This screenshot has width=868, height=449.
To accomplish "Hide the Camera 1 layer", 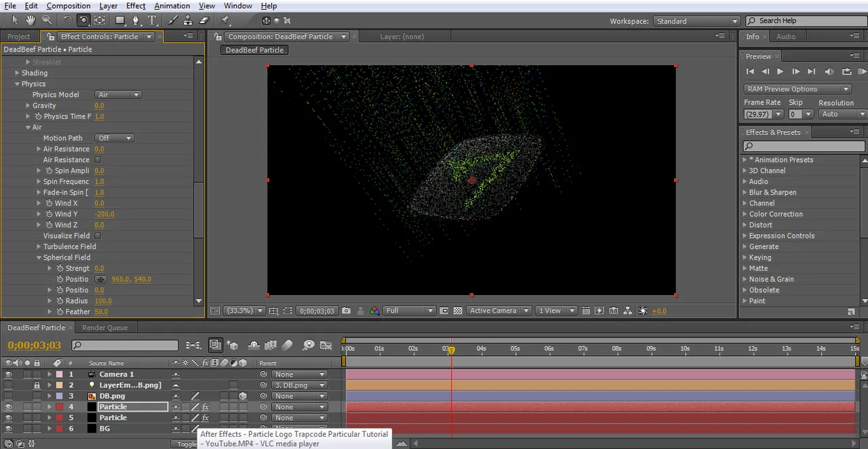I will (x=8, y=374).
